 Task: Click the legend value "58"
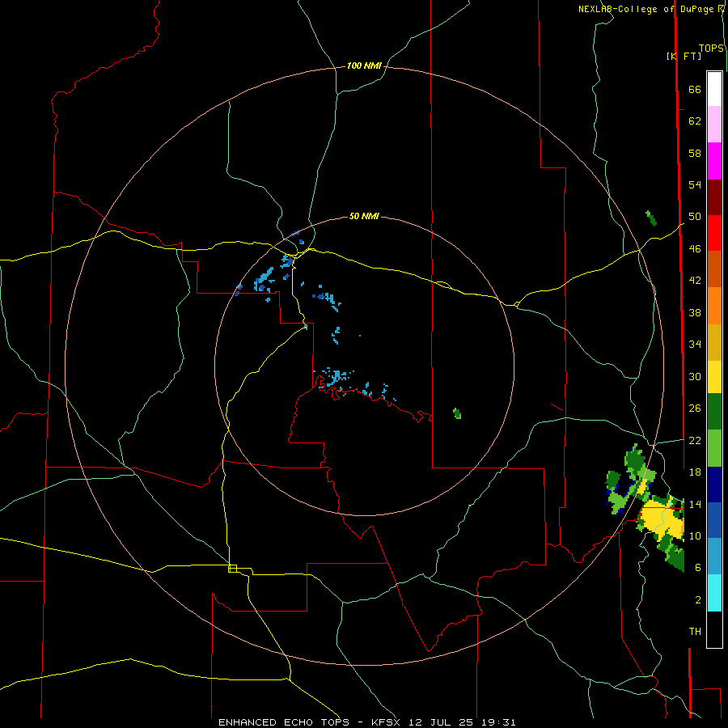point(695,153)
